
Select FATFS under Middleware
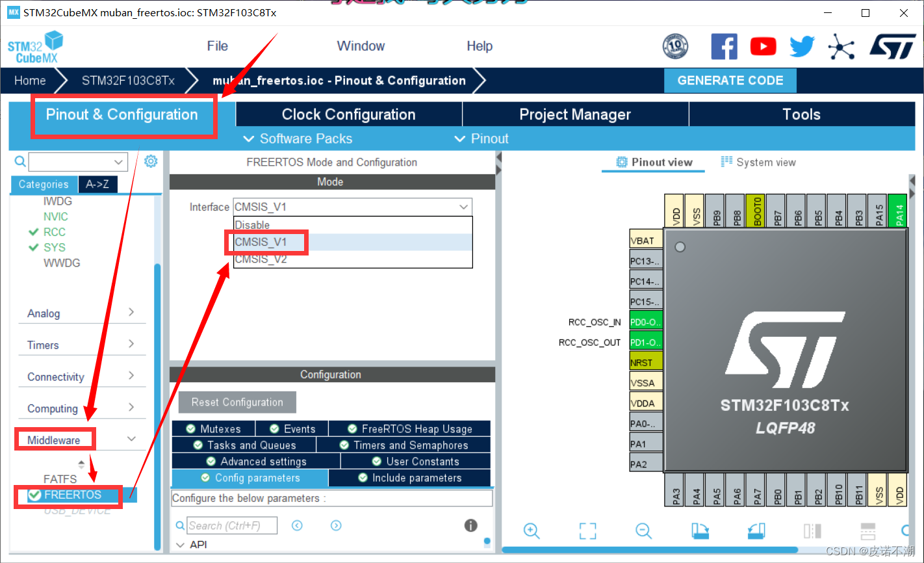60,479
